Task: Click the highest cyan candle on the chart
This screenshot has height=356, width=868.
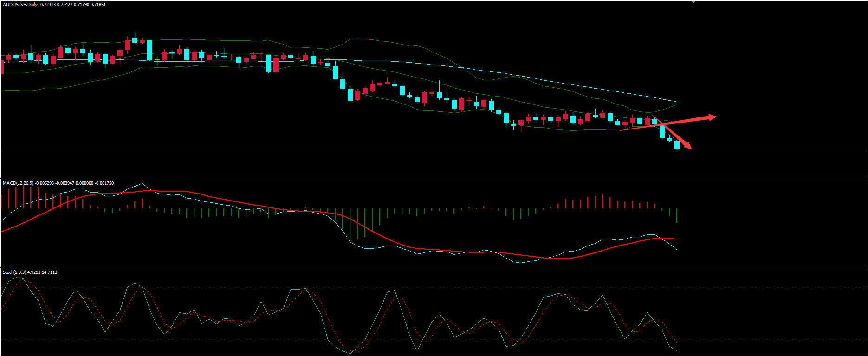Action: pyautogui.click(x=135, y=40)
